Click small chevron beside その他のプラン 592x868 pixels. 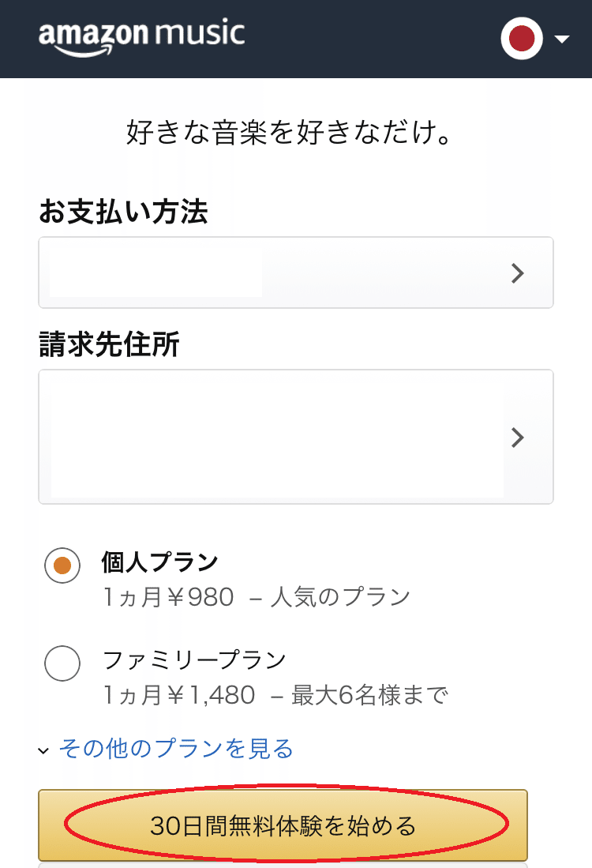click(43, 751)
